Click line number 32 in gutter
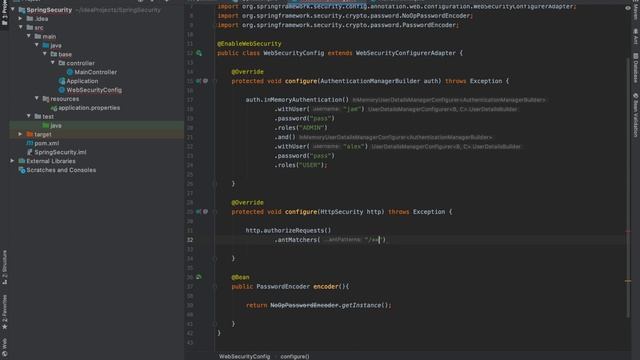The width and height of the screenshot is (640, 360). 190,240
